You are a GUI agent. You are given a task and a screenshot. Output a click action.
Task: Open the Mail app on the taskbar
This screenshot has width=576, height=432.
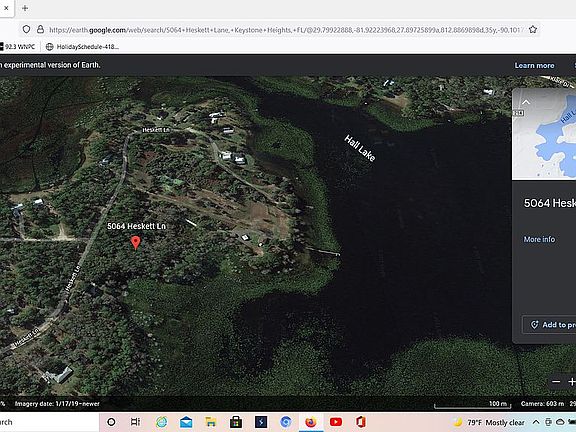(x=186, y=422)
